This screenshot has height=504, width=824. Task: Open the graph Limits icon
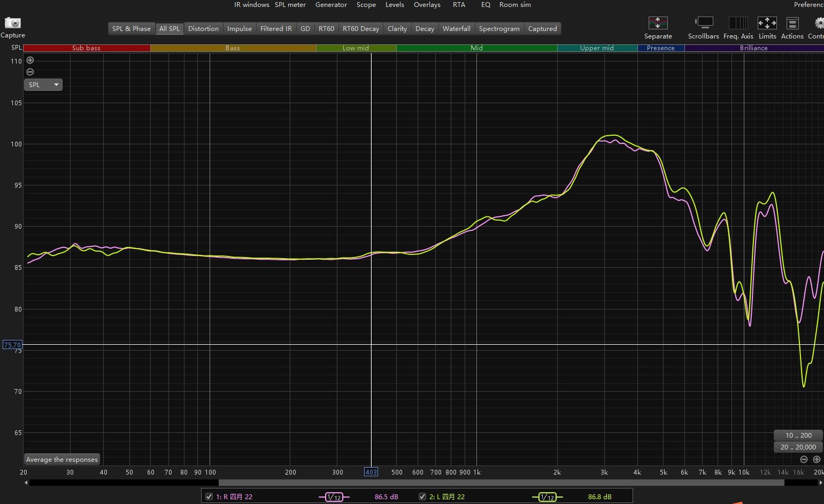pos(767,23)
